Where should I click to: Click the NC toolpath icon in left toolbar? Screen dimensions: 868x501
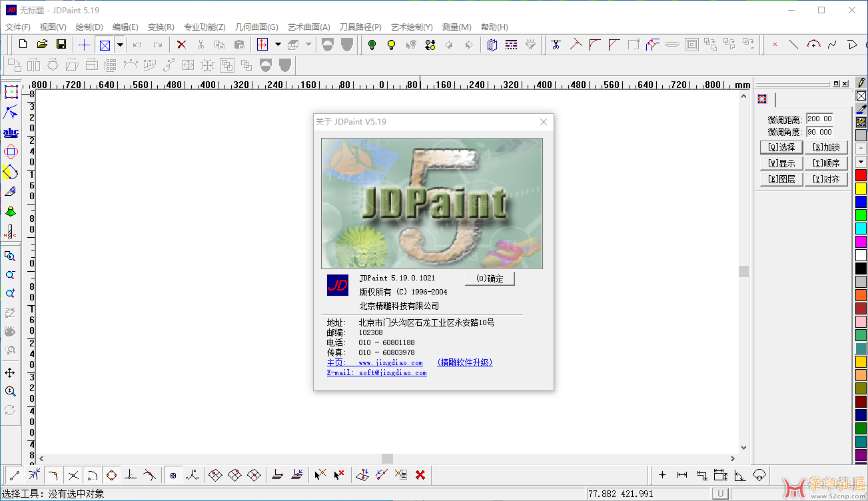[x=11, y=232]
